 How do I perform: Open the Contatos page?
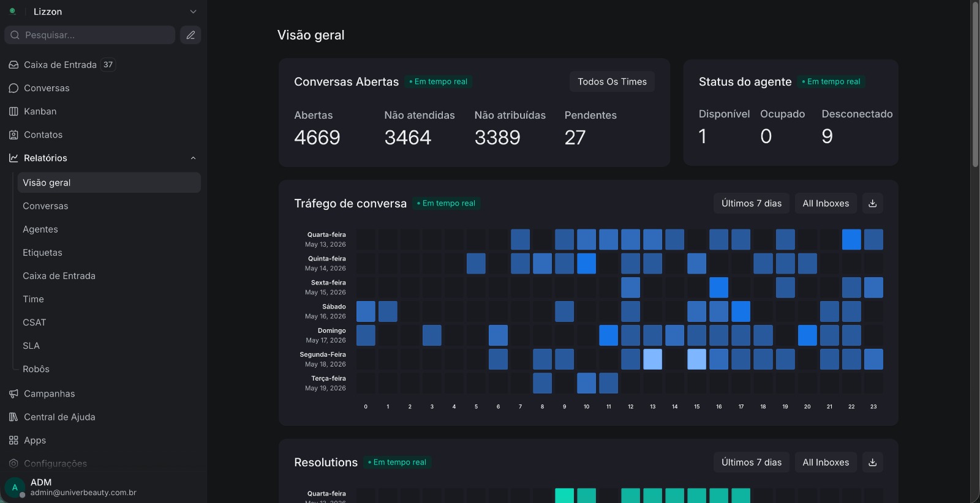(103, 135)
